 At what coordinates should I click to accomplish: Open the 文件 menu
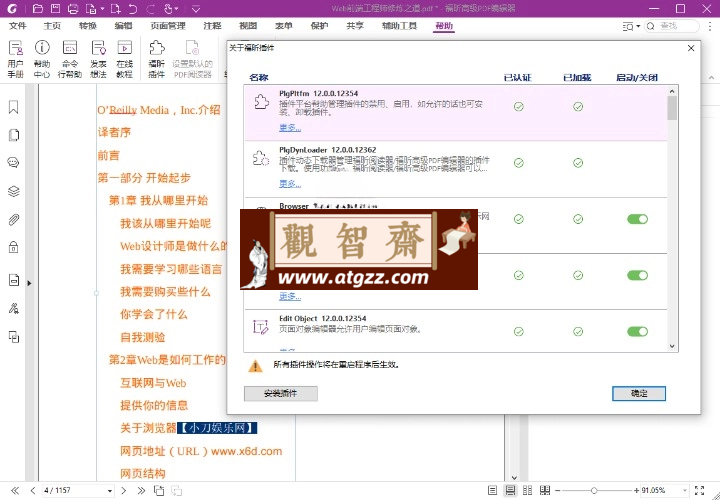point(18,26)
